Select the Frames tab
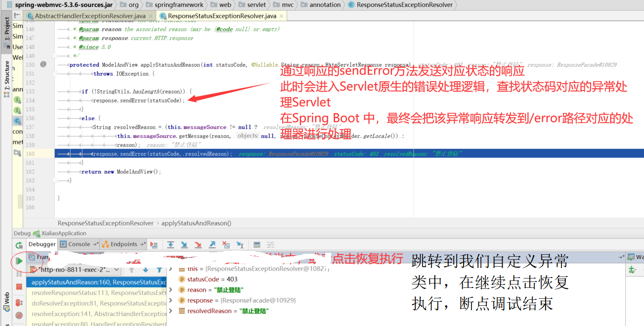 point(39,257)
